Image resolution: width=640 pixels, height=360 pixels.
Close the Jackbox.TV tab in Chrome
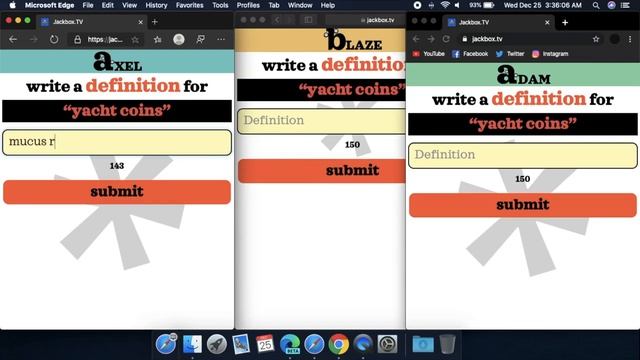547,22
